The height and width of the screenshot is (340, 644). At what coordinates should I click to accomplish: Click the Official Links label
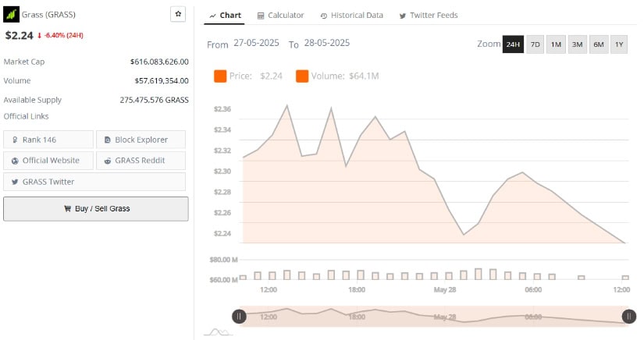coord(27,116)
